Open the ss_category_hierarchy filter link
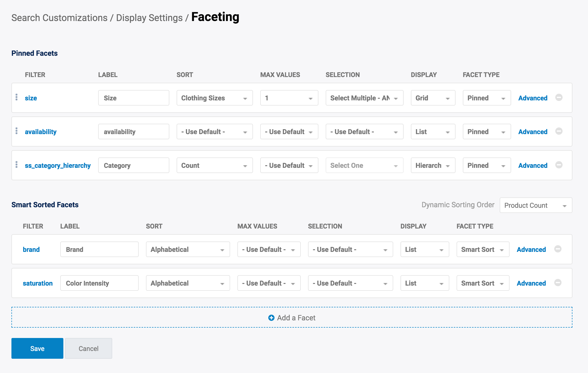 coord(58,165)
